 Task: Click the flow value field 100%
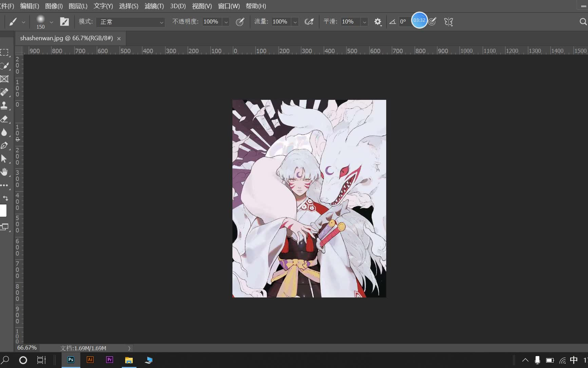[281, 21]
